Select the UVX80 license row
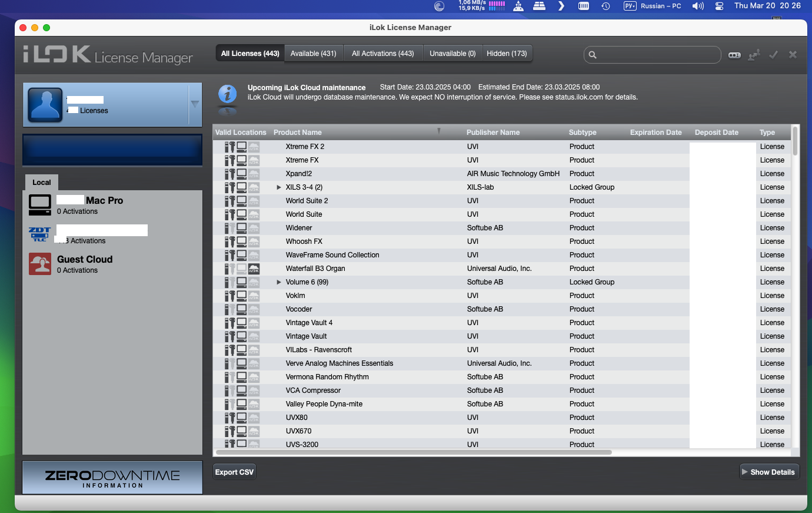This screenshot has height=513, width=812. point(502,418)
